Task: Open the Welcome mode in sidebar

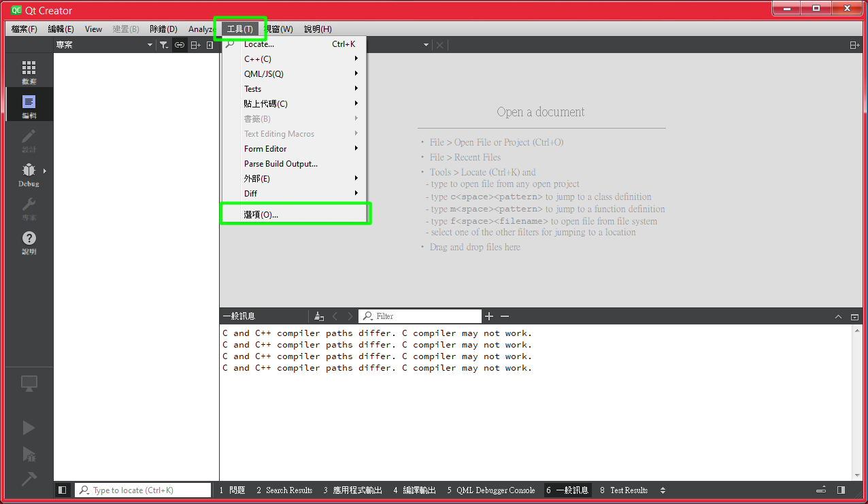Action: [29, 71]
